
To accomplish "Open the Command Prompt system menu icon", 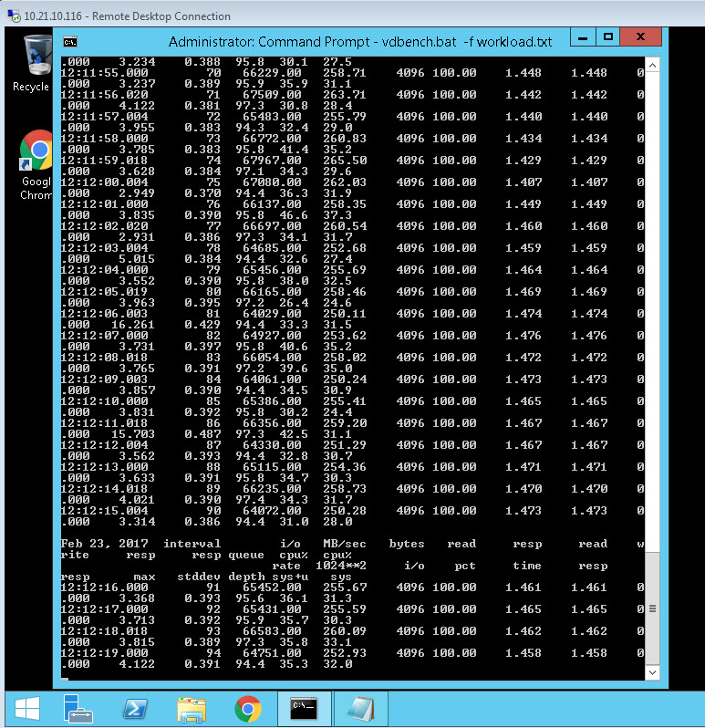I will [x=70, y=42].
